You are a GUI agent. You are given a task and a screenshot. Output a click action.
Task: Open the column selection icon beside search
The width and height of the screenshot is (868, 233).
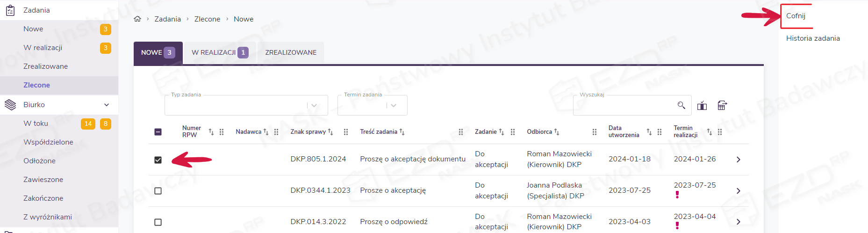702,106
